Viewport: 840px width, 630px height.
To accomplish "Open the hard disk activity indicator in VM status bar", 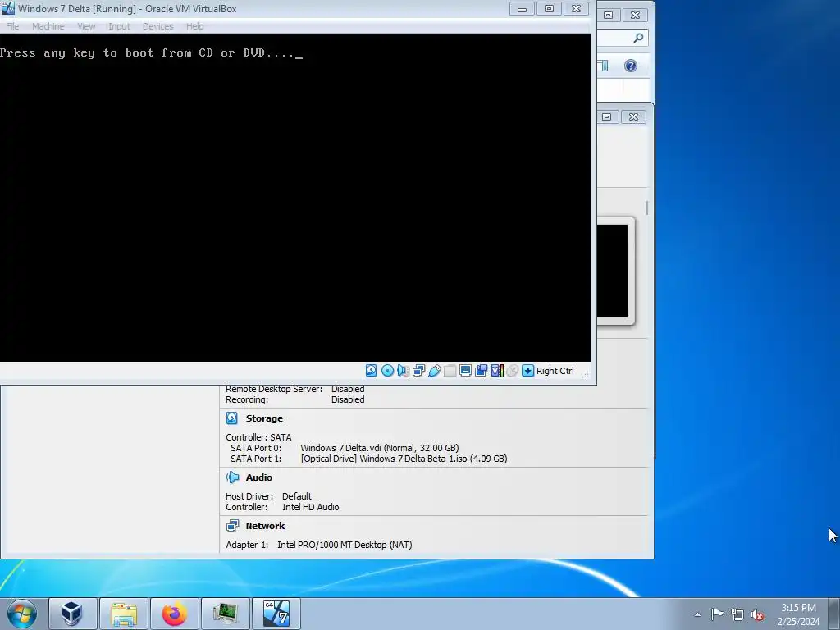I will (x=372, y=371).
